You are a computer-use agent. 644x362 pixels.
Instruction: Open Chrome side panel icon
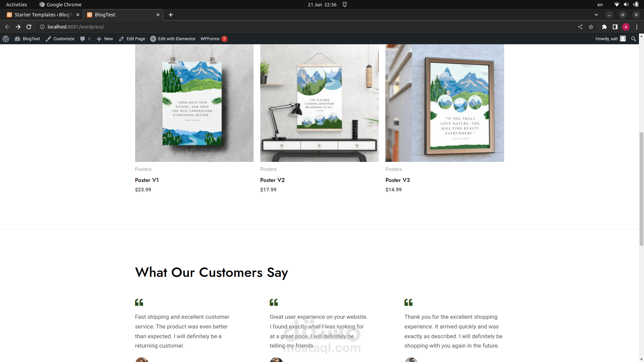(615, 27)
